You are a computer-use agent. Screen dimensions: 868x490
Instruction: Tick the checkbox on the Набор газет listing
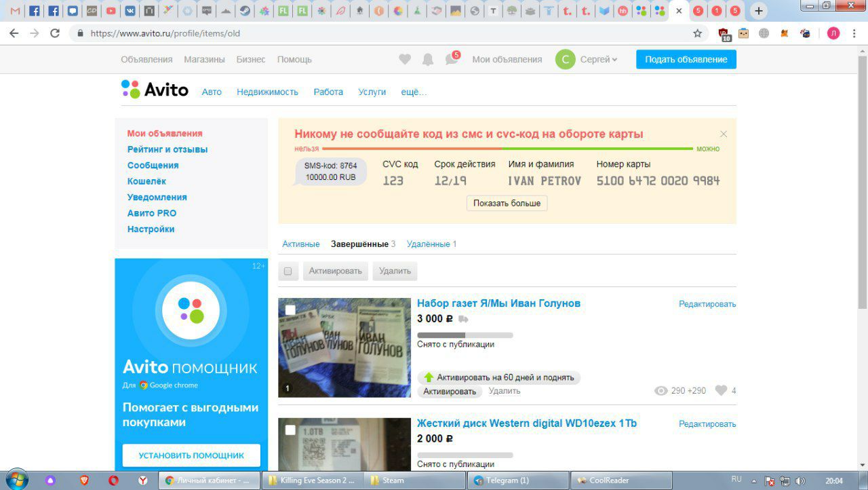[x=290, y=310]
